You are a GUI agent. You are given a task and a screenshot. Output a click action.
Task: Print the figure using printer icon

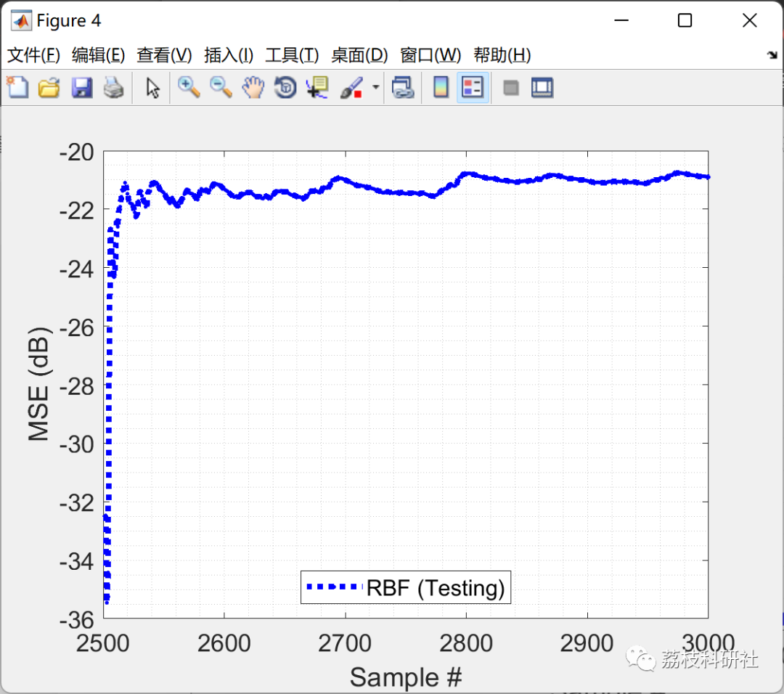click(113, 88)
